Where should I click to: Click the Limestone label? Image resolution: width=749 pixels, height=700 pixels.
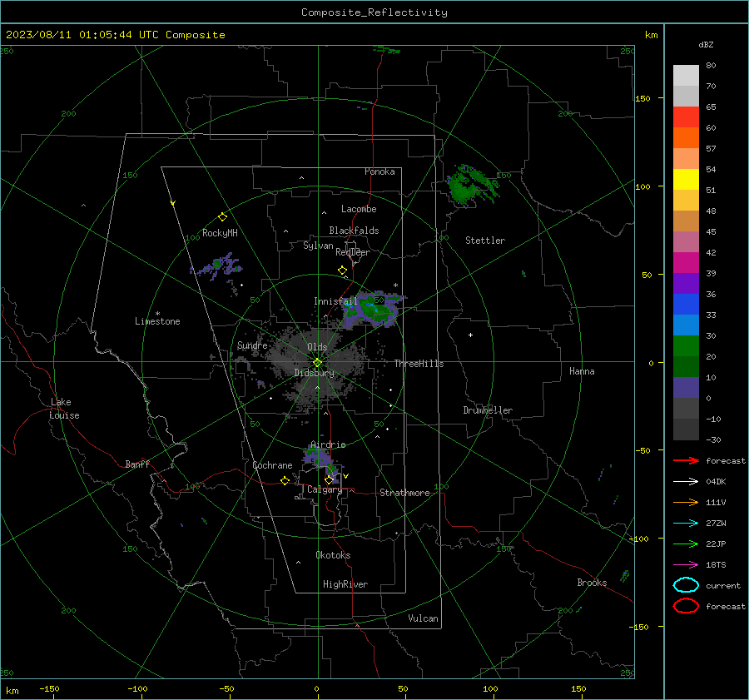[157, 321]
